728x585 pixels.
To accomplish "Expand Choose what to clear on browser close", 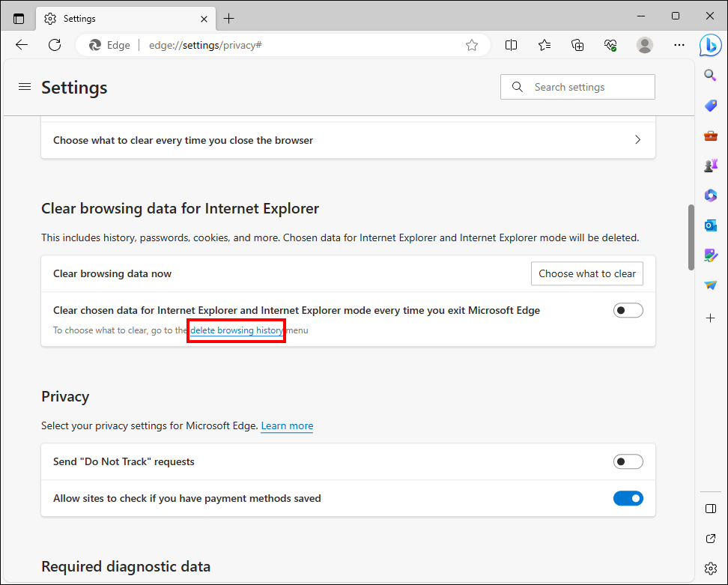I will (x=348, y=140).
